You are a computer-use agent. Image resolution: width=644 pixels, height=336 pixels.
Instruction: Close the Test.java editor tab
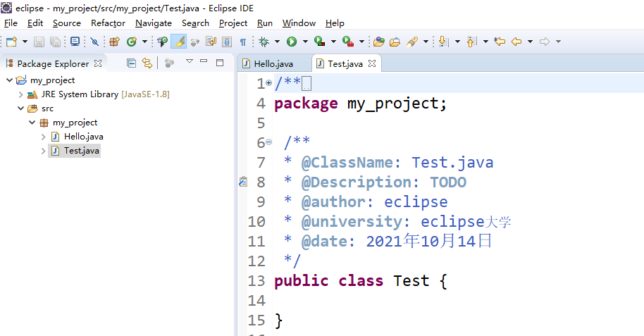click(x=372, y=63)
